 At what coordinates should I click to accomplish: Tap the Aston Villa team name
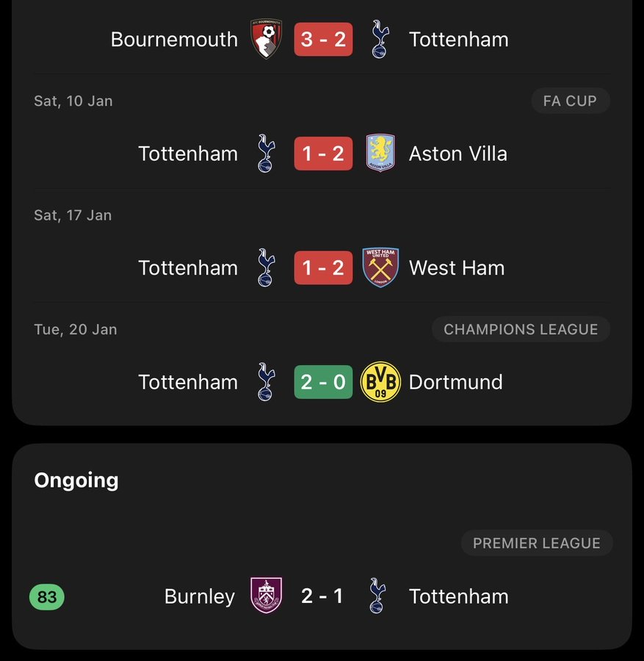(x=457, y=153)
